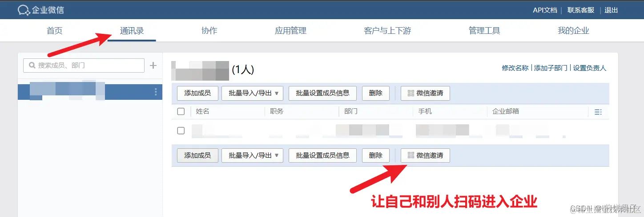Open column settings icon in table header
644x217 pixels.
click(598, 112)
